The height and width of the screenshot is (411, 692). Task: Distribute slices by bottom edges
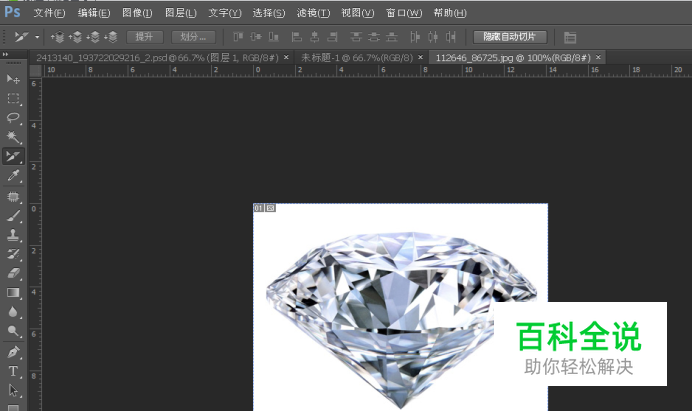point(392,37)
